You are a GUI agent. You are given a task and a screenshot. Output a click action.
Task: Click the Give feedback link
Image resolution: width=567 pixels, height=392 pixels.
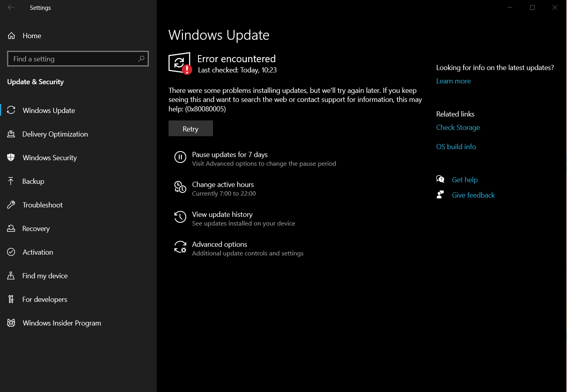click(473, 195)
